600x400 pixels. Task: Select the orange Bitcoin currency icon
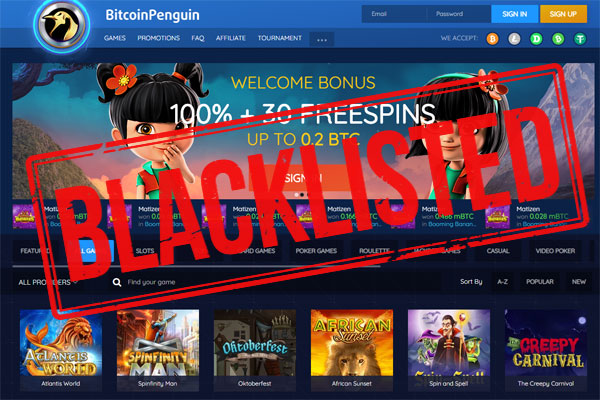coord(492,39)
